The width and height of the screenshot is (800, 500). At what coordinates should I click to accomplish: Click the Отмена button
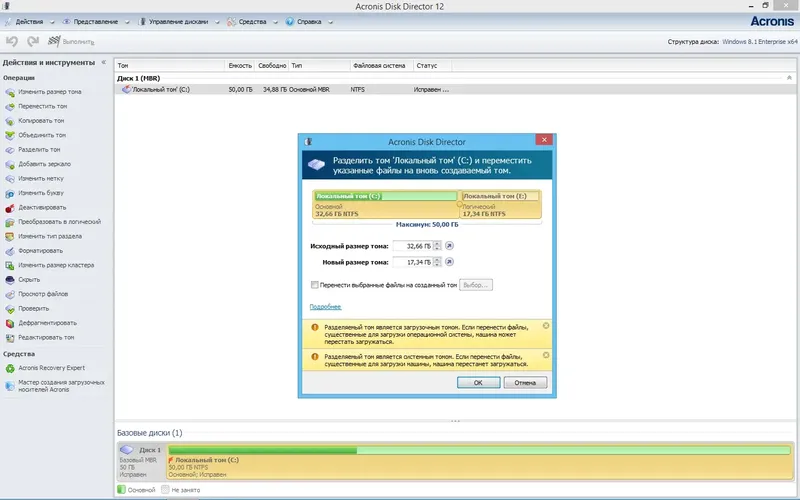[525, 383]
